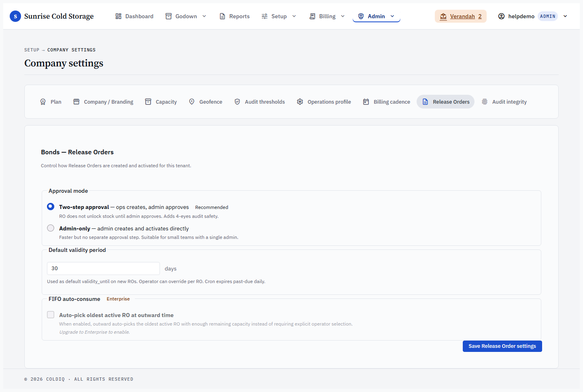Click the Reports document icon

[222, 16]
